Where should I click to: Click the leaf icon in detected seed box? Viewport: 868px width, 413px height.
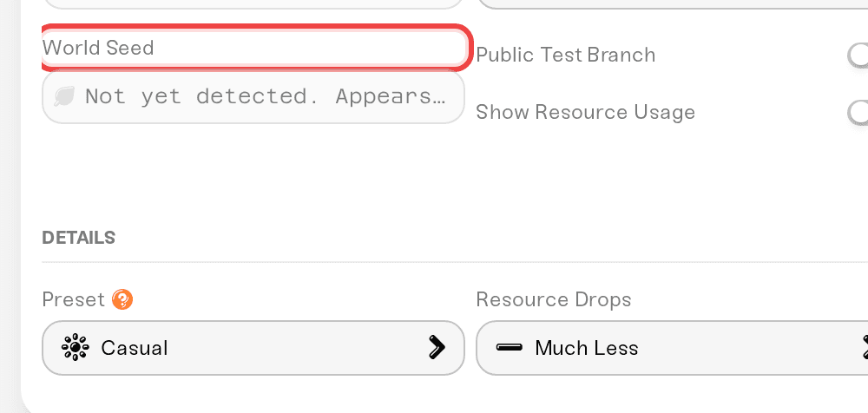(x=64, y=97)
